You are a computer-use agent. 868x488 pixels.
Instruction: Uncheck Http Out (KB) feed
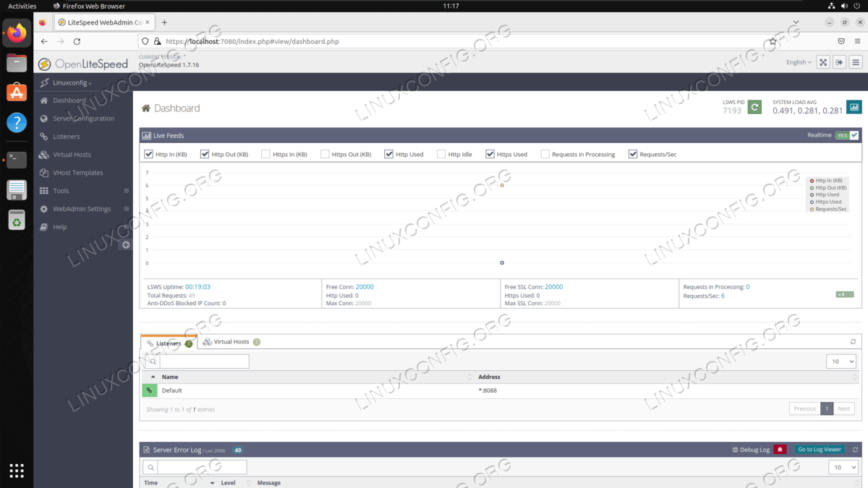tap(205, 154)
